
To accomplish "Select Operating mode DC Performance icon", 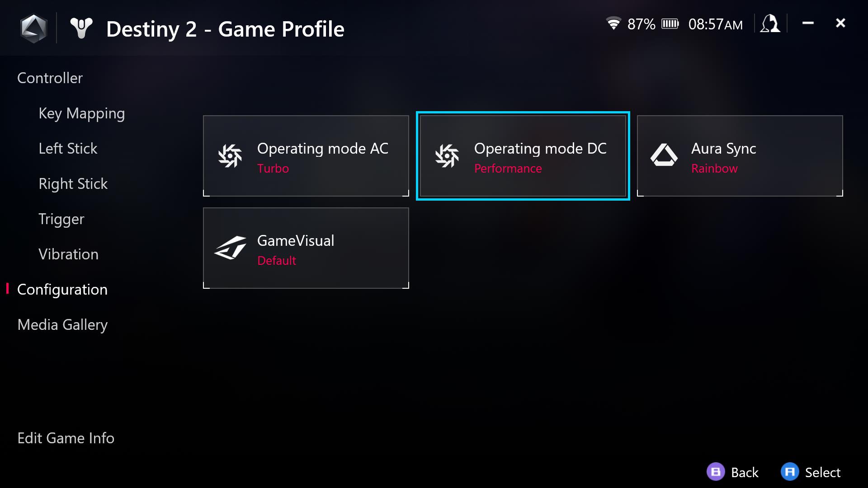I will pyautogui.click(x=447, y=157).
